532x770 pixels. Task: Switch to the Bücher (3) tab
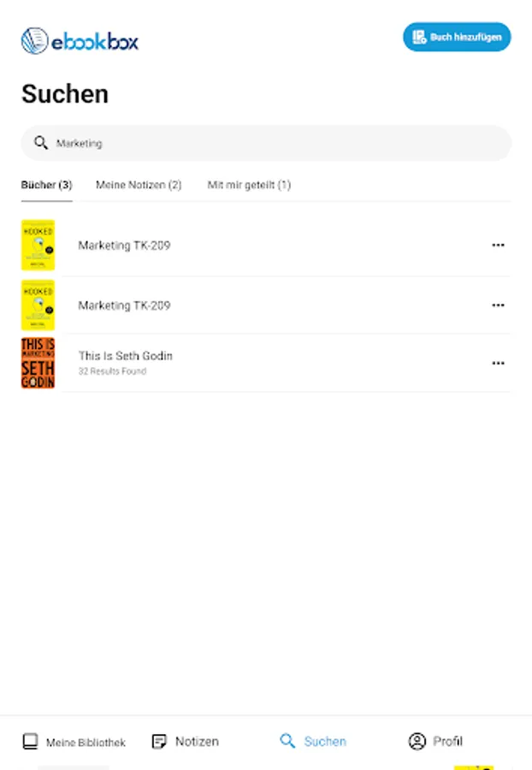tap(46, 185)
